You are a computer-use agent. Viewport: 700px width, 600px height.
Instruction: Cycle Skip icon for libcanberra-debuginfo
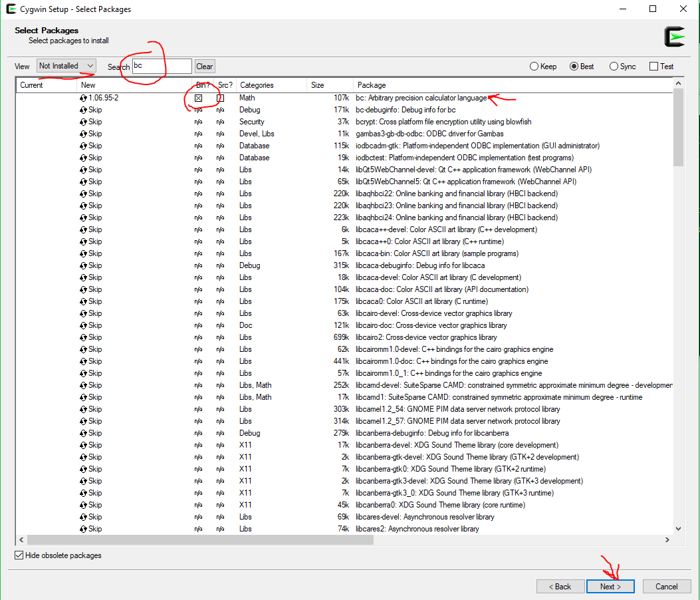[83, 433]
